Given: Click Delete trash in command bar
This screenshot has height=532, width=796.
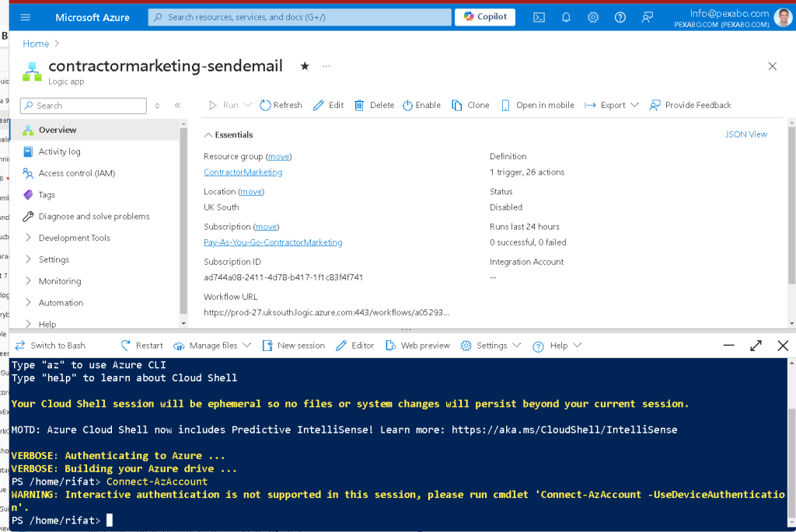Looking at the screenshot, I should tap(374, 105).
